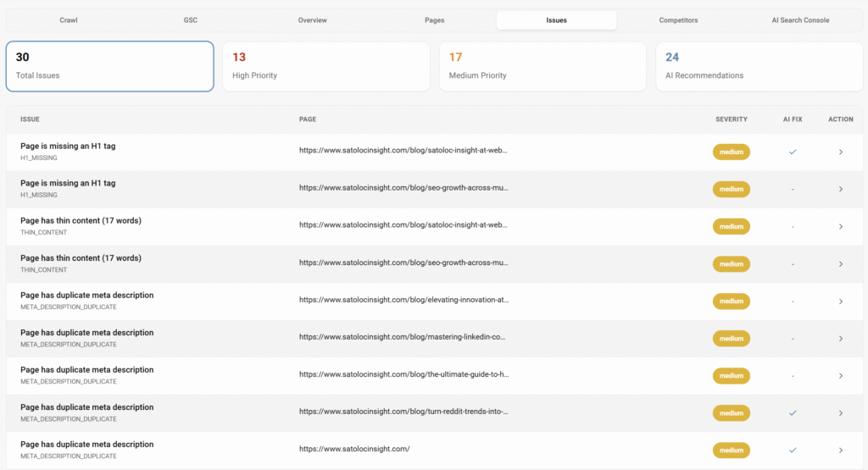The width and height of the screenshot is (868, 470).
Task: Filter by High Priority issues card
Action: [x=325, y=66]
